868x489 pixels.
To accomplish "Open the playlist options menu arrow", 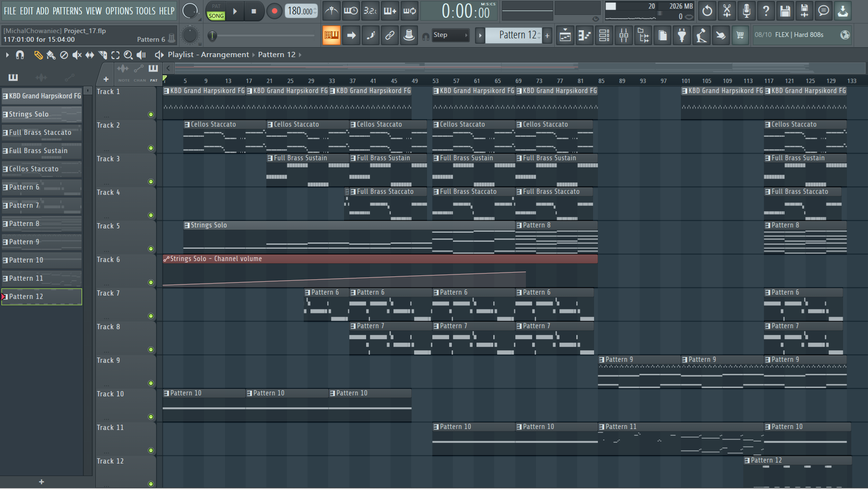I will tap(7, 55).
